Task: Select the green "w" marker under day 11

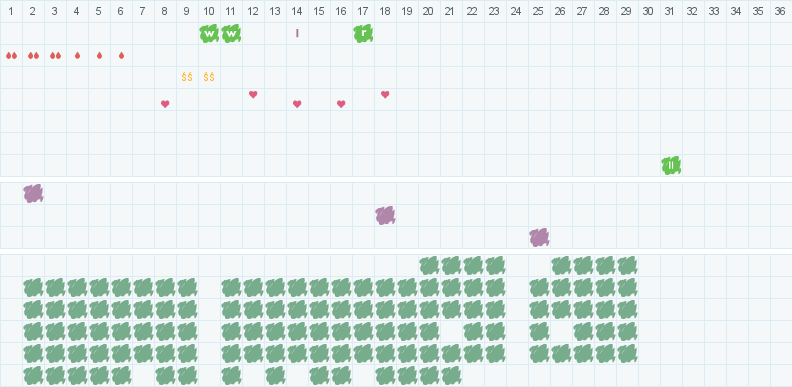Action: 231,33
